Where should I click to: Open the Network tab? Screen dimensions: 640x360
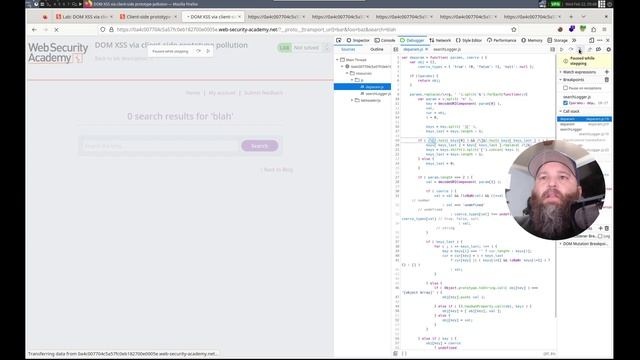(440, 40)
